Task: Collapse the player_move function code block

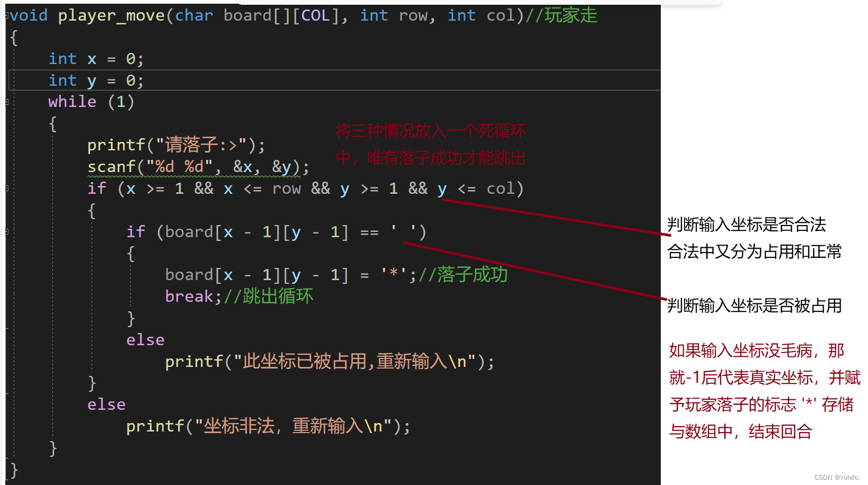Action: [x=7, y=15]
